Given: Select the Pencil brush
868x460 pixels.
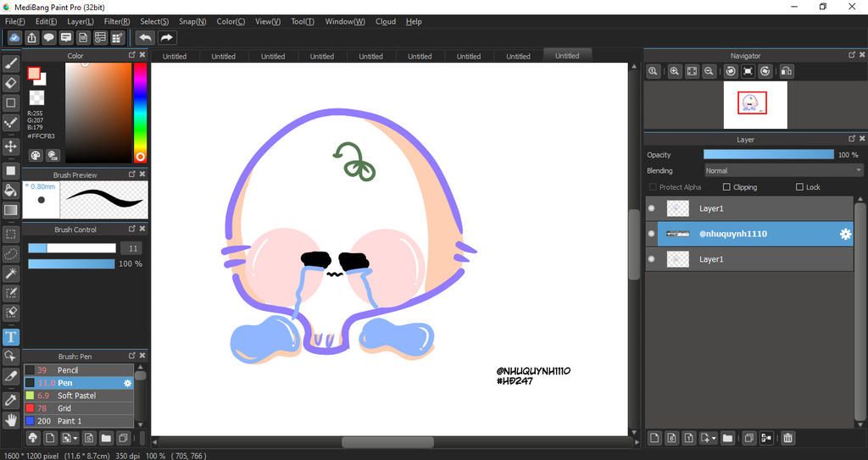Looking at the screenshot, I should (78, 369).
